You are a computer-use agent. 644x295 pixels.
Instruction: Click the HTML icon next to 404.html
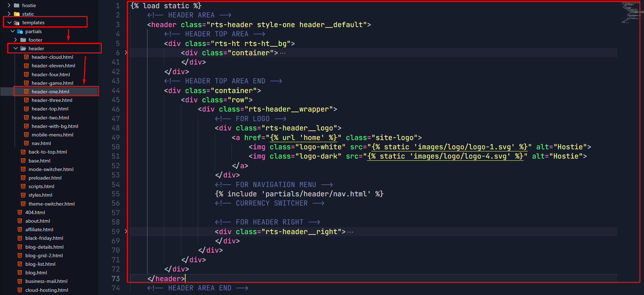point(20,212)
